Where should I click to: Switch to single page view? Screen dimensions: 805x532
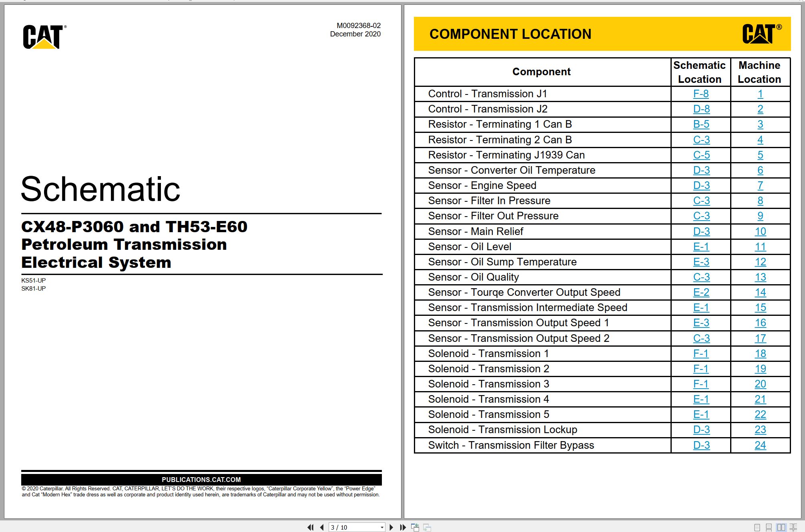[757, 527]
